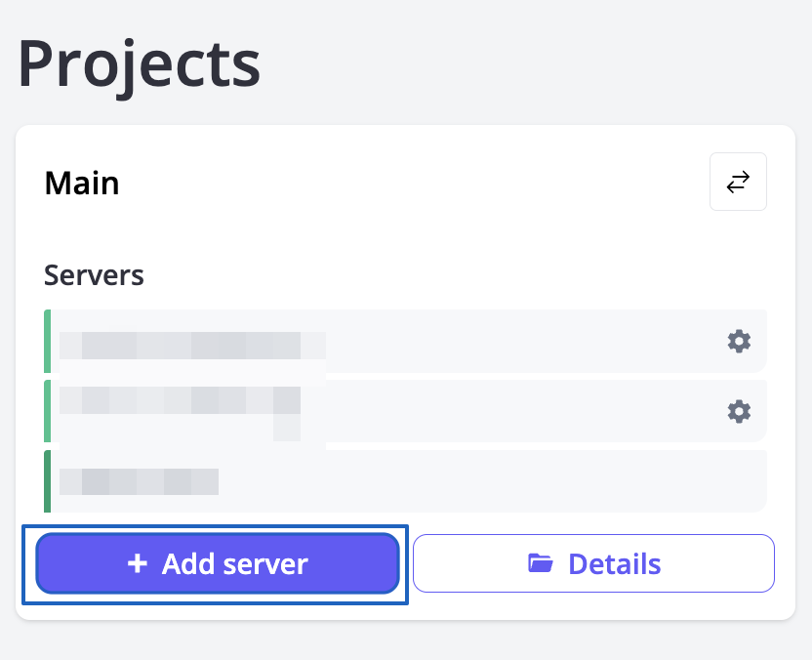Viewport: 812px width, 660px height.
Task: Click the swap arrows icon beside Main
Action: click(738, 182)
